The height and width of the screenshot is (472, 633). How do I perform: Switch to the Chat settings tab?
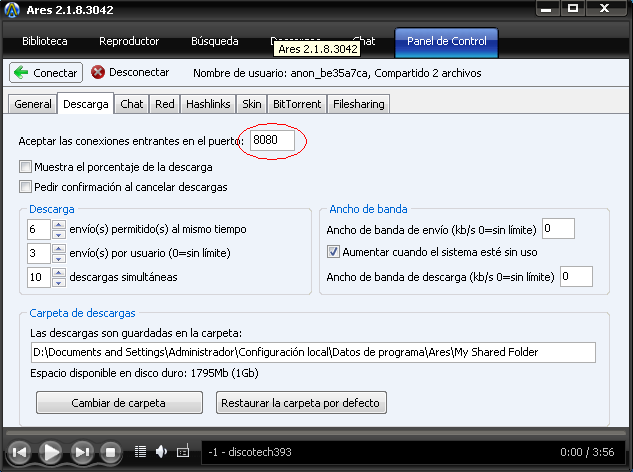point(132,104)
